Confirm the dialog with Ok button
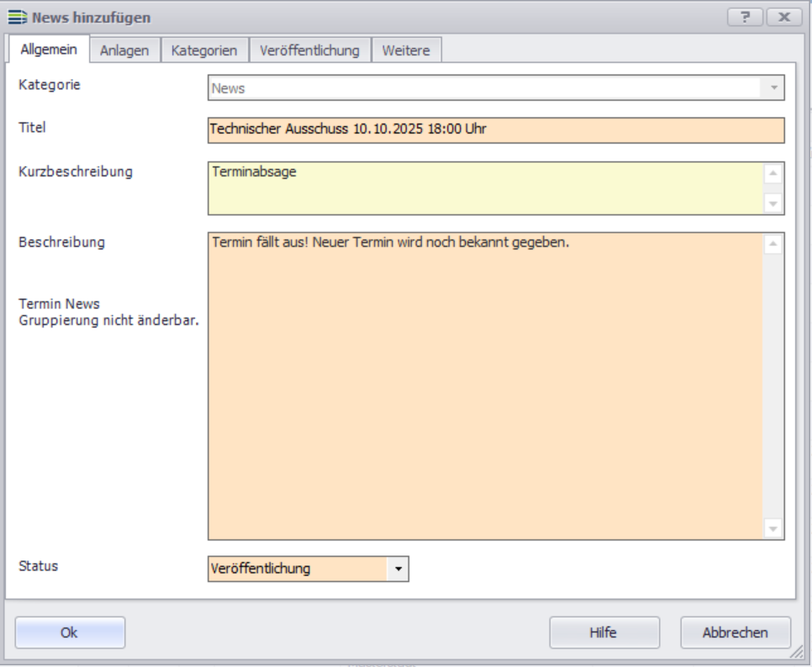This screenshot has width=812, height=667. 70,633
